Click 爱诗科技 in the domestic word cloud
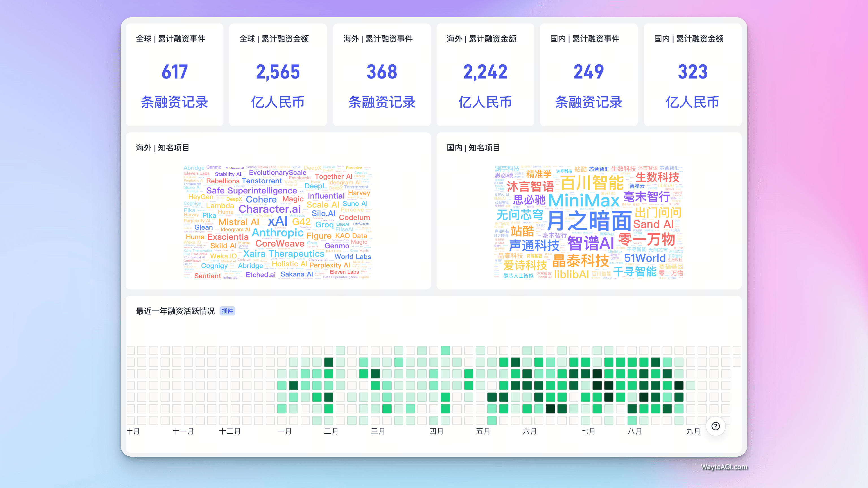 click(525, 265)
